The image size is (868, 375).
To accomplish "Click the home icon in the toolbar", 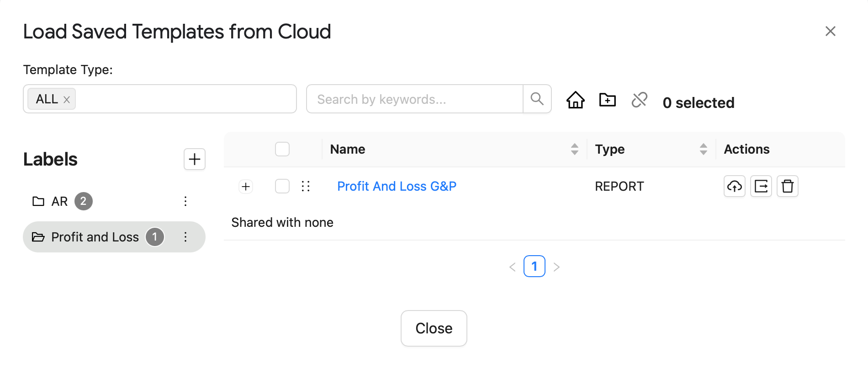I will coord(576,99).
